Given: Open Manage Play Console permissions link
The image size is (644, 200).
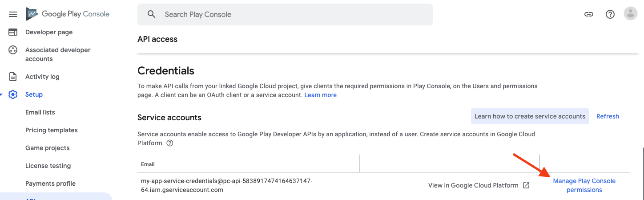Looking at the screenshot, I should [584, 185].
